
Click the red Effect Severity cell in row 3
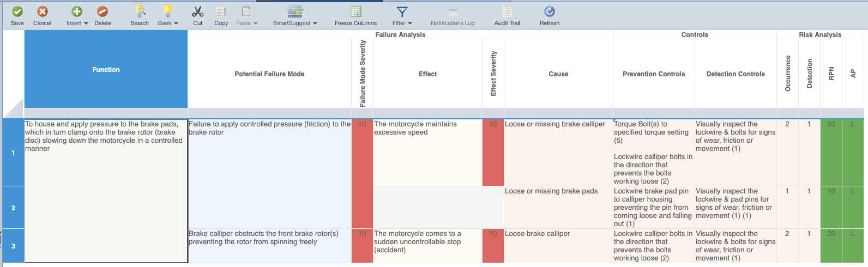tap(493, 246)
